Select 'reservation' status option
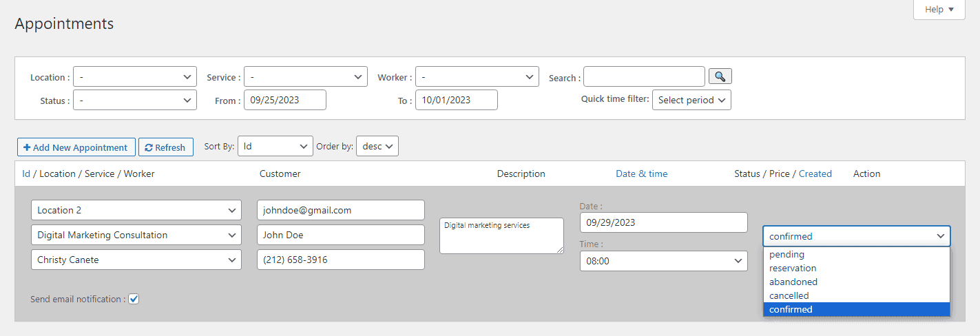The height and width of the screenshot is (336, 980). click(x=793, y=269)
